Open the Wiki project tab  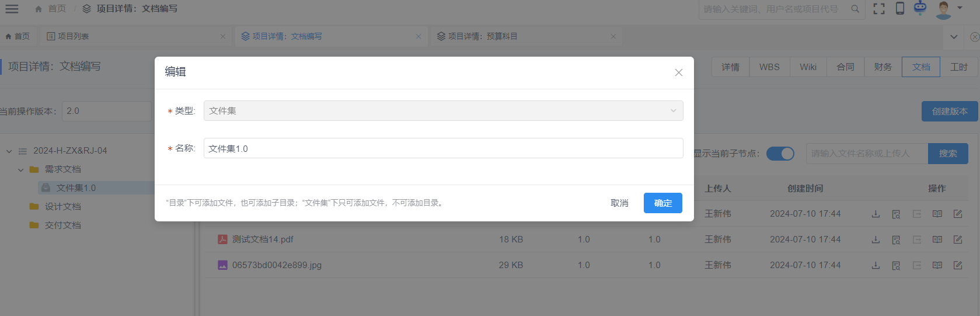click(808, 67)
